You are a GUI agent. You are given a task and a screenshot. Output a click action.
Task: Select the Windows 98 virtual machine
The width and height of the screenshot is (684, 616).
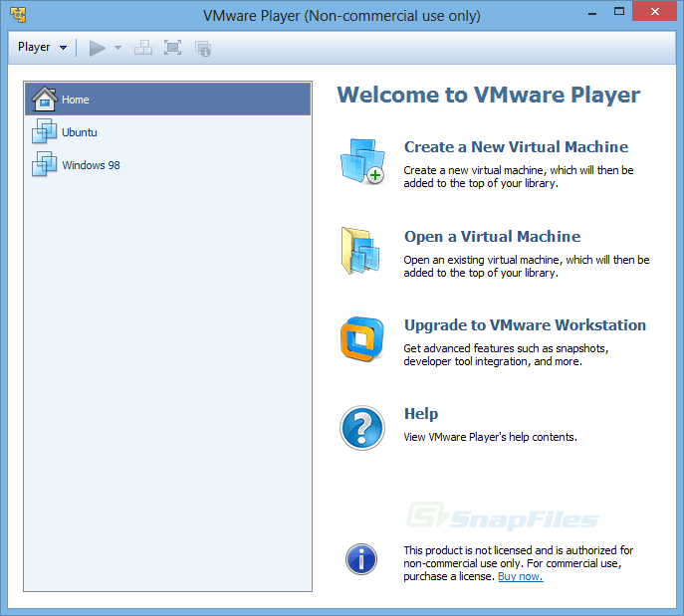click(x=168, y=165)
